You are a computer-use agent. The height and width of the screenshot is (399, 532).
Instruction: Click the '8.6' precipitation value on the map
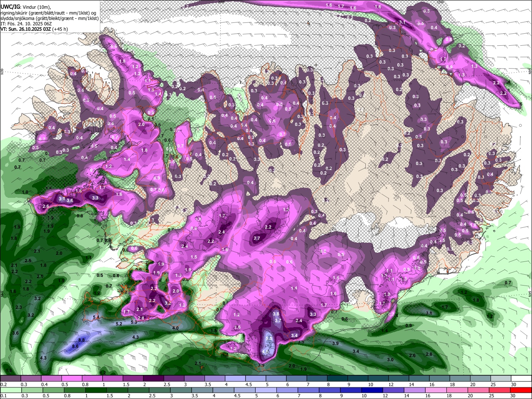point(75,346)
